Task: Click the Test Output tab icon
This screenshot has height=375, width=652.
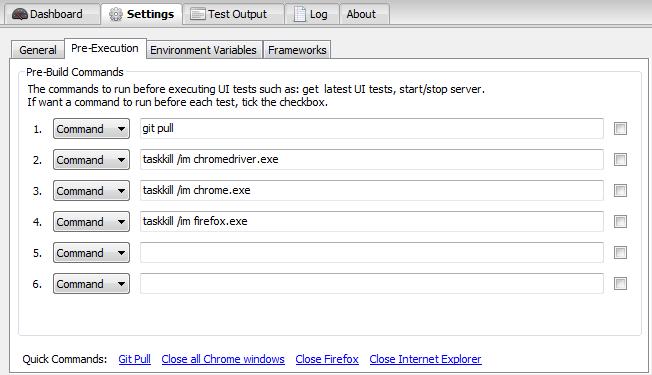Action: 198,14
